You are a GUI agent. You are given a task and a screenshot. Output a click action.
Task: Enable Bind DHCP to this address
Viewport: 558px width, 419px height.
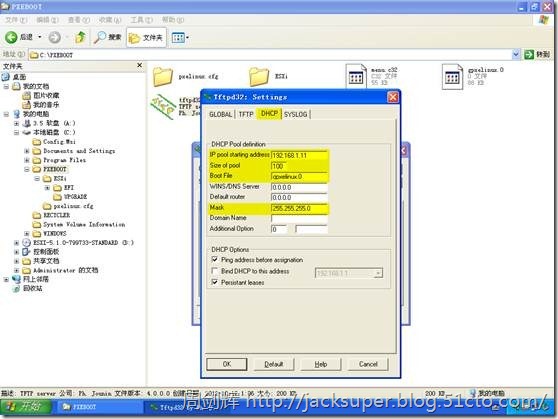(x=215, y=271)
